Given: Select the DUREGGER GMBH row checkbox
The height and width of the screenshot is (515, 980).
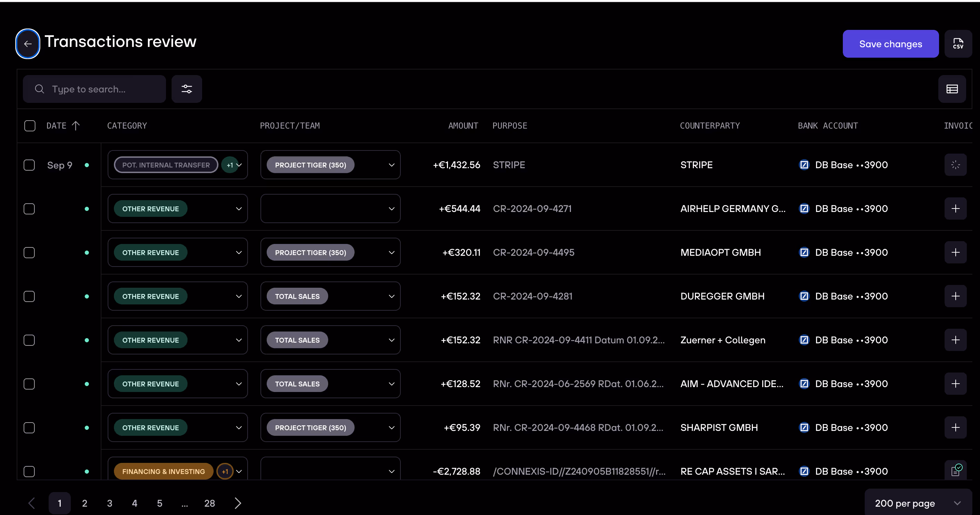Looking at the screenshot, I should [29, 296].
